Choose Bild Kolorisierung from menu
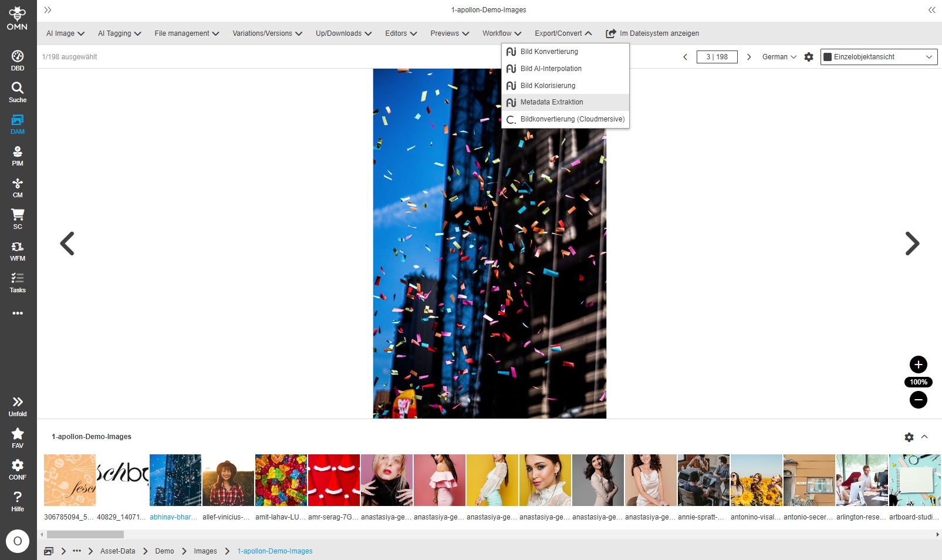 pos(565,86)
